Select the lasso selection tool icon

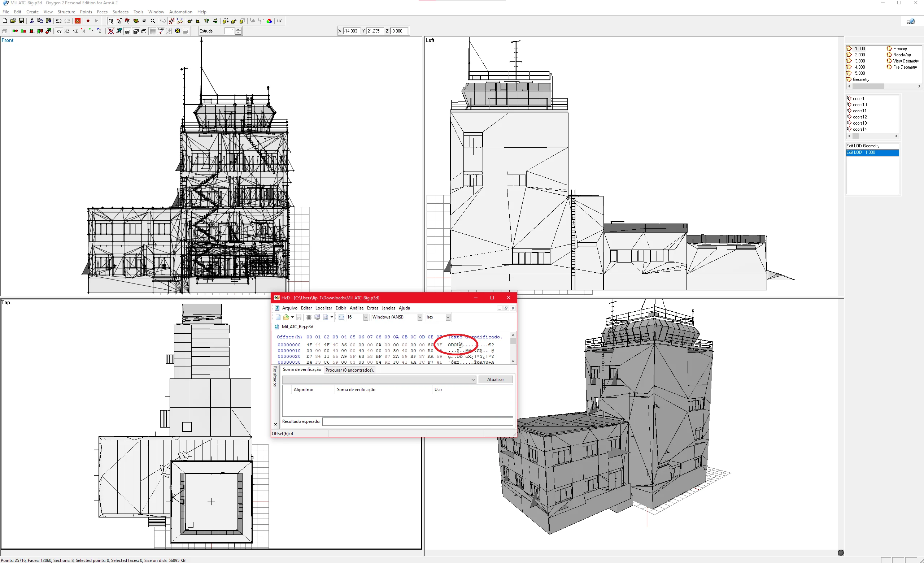click(x=163, y=21)
